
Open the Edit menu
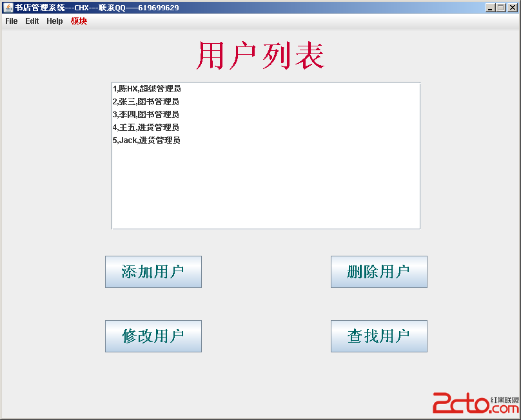click(x=32, y=21)
